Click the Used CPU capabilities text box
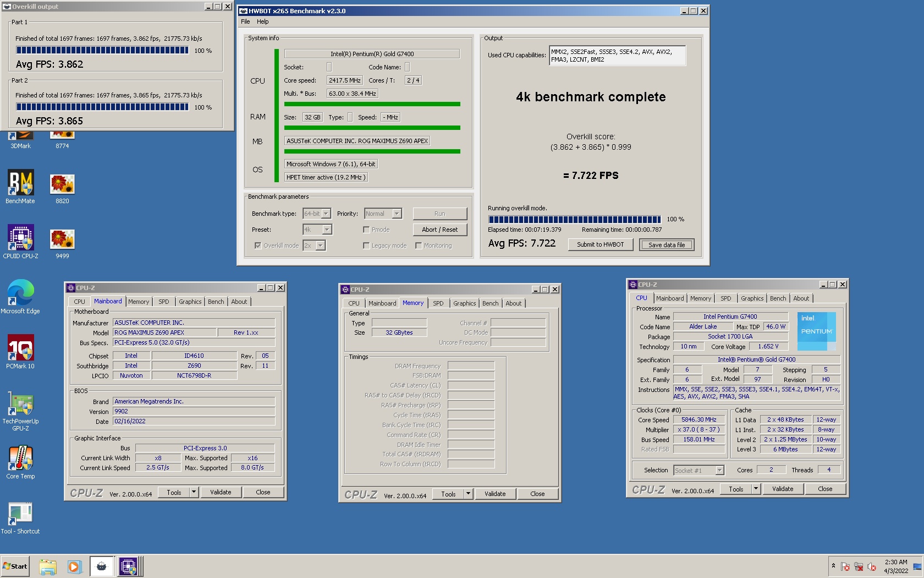The width and height of the screenshot is (924, 578). click(617, 56)
